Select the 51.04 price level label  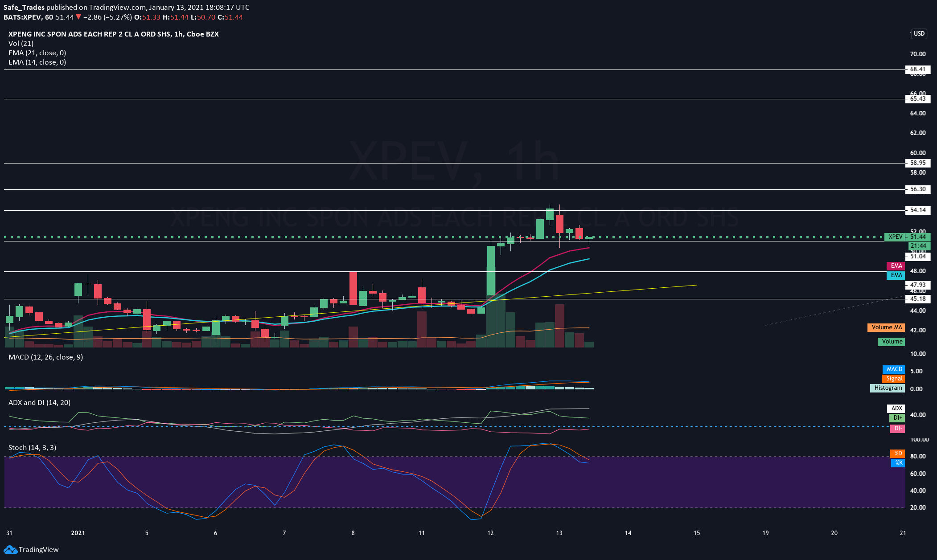(918, 257)
